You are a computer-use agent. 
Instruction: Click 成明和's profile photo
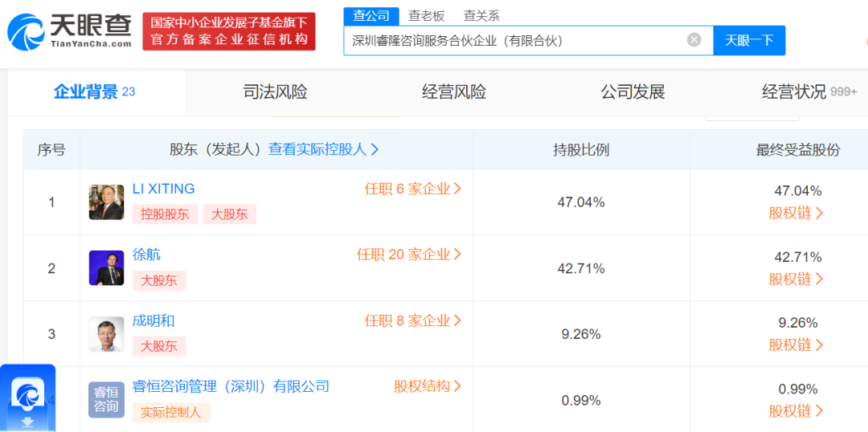pyautogui.click(x=106, y=334)
